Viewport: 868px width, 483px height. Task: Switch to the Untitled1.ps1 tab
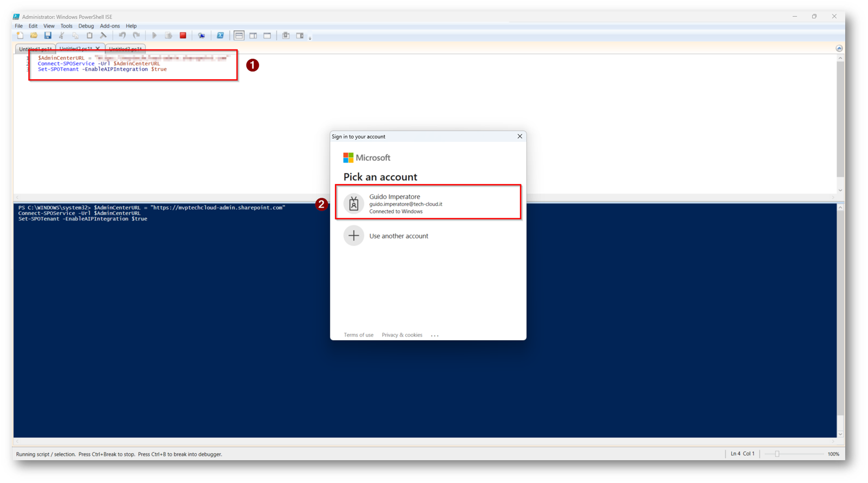pos(35,49)
